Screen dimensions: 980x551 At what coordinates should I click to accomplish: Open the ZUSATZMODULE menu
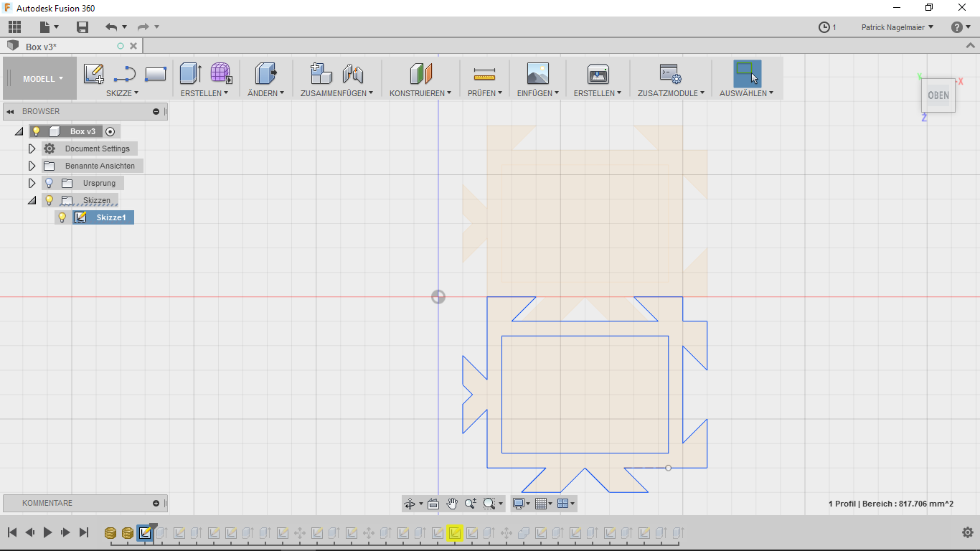click(670, 93)
